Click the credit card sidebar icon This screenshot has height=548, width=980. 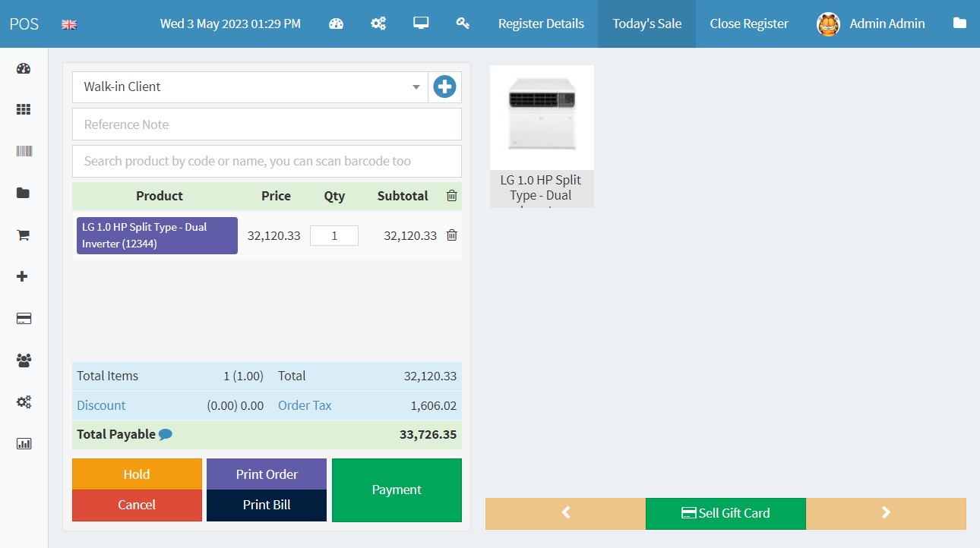(x=24, y=319)
